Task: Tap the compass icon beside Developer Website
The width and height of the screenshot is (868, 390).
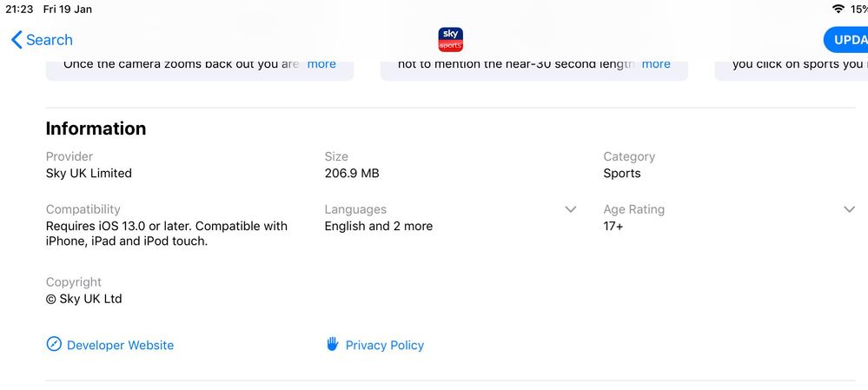Action: click(x=54, y=345)
